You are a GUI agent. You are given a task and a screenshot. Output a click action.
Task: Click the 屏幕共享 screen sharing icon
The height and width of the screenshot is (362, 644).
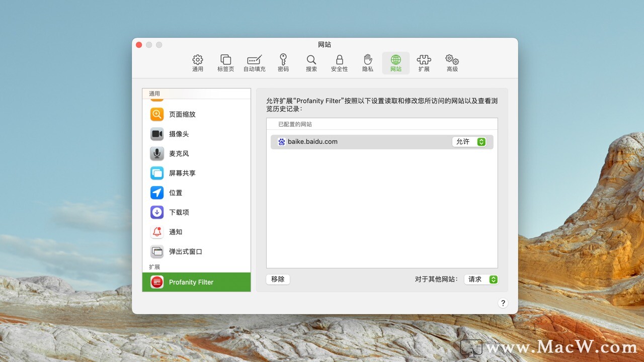pos(157,173)
